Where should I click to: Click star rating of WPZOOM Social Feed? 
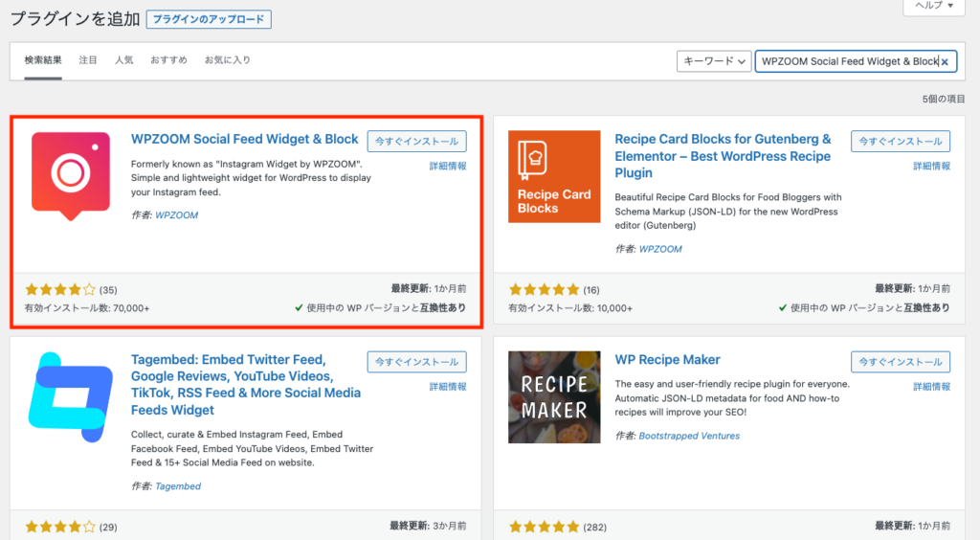(x=60, y=289)
